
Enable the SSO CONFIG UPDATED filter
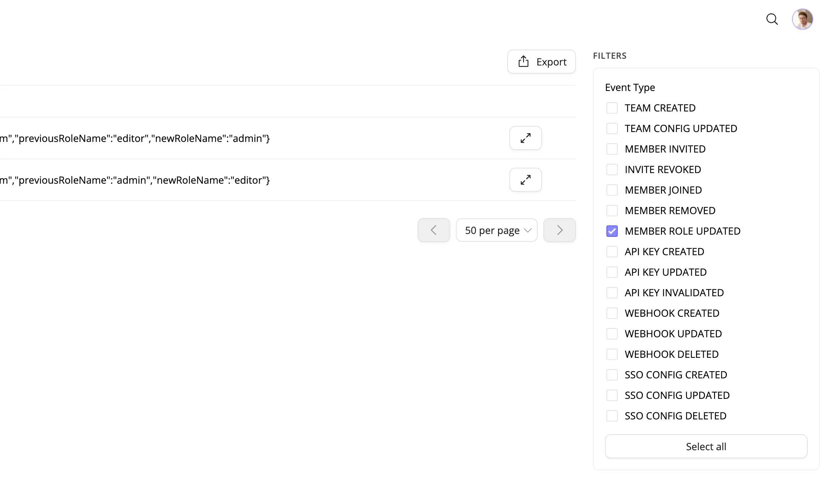click(x=612, y=395)
